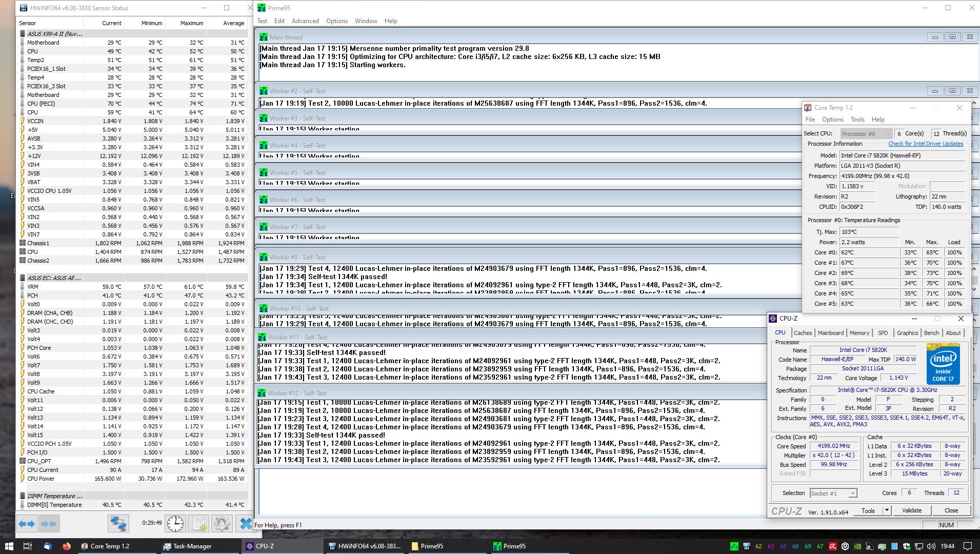The width and height of the screenshot is (980, 554).
Task: Open the Windows Start menu
Action: 9,546
